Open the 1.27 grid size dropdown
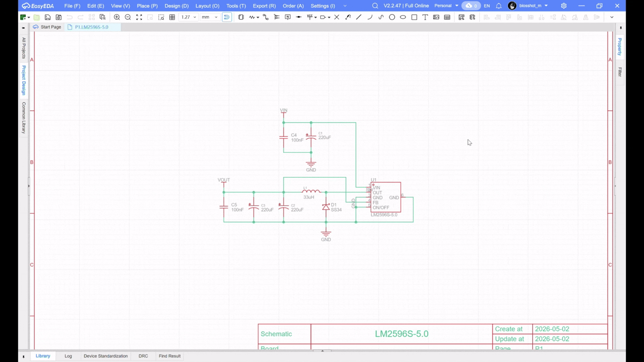This screenshot has height=362, width=644. (189, 17)
